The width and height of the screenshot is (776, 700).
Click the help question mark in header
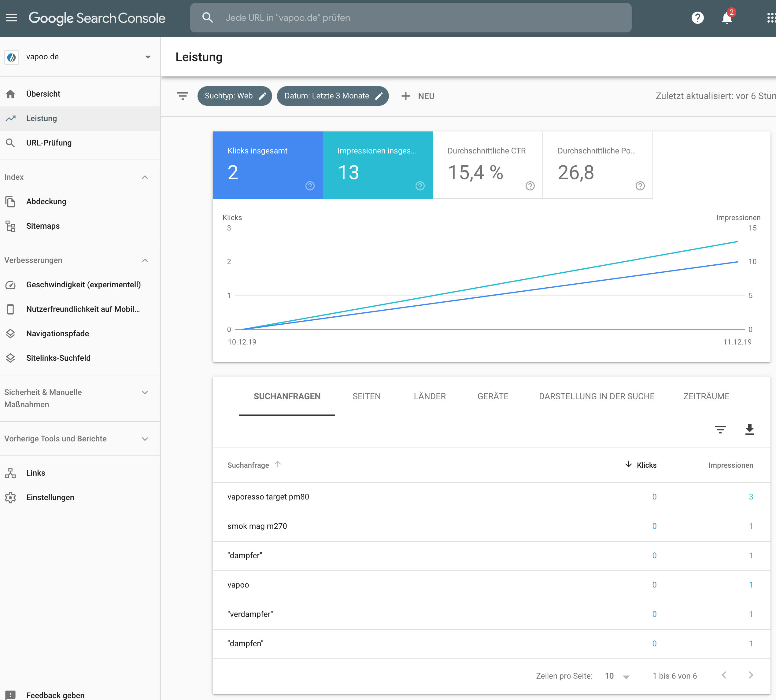tap(697, 18)
